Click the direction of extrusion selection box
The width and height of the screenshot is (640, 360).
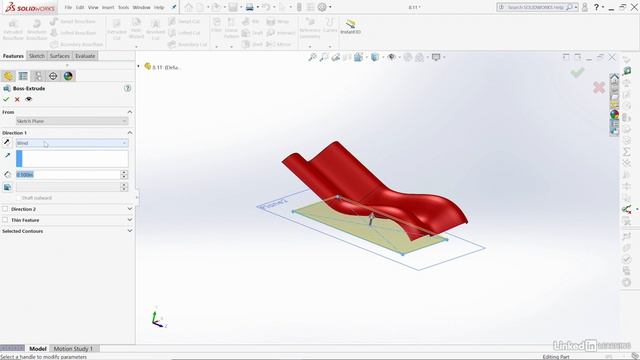click(x=72, y=158)
